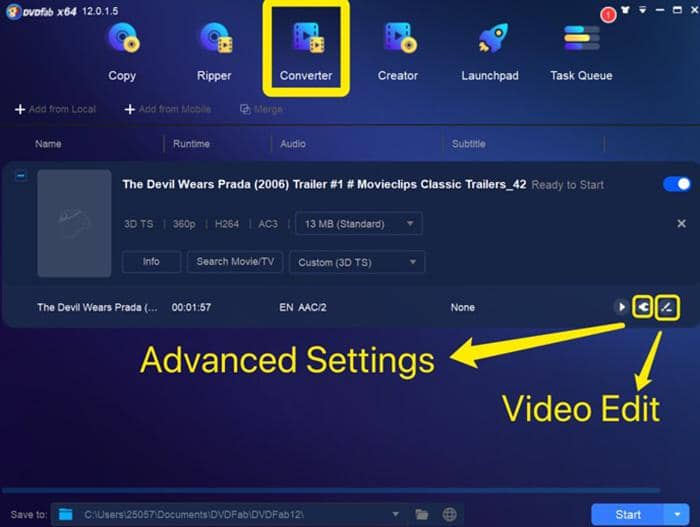Open the Launchpad module
The image size is (700, 527).
tap(490, 51)
